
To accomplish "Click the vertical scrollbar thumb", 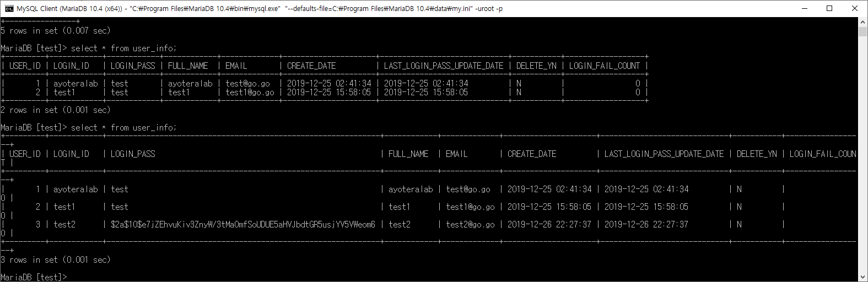I will (x=863, y=31).
